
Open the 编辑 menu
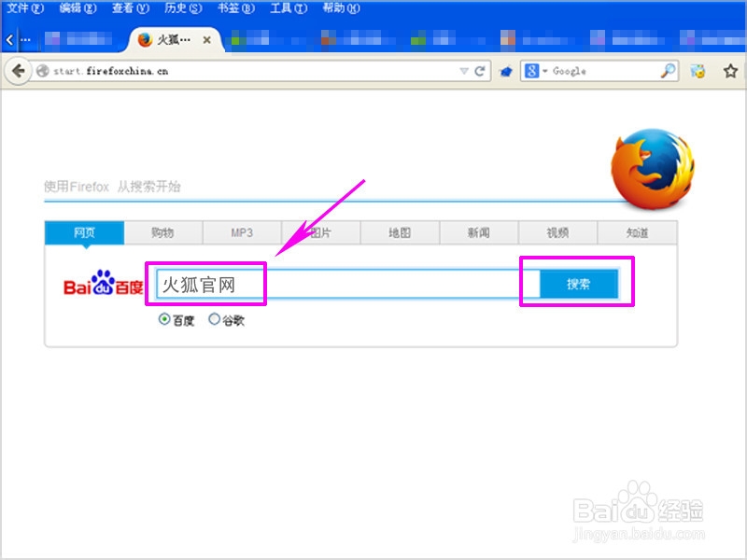[x=78, y=8]
